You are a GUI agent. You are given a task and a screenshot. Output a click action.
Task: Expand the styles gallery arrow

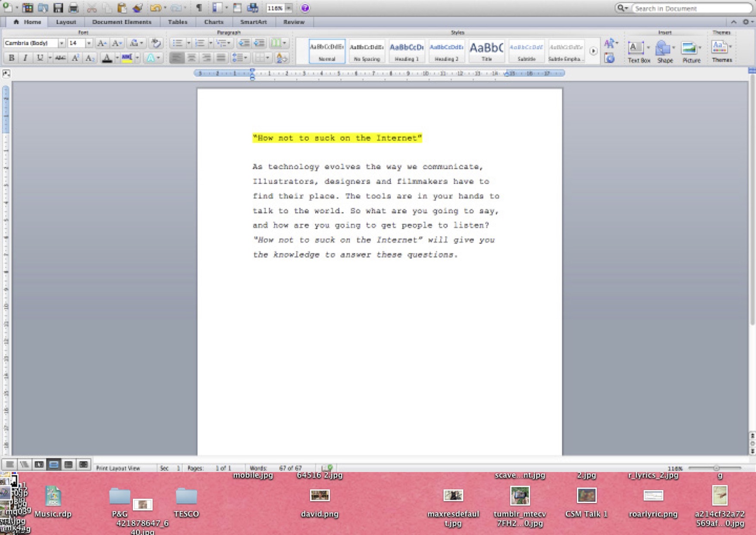pos(593,51)
